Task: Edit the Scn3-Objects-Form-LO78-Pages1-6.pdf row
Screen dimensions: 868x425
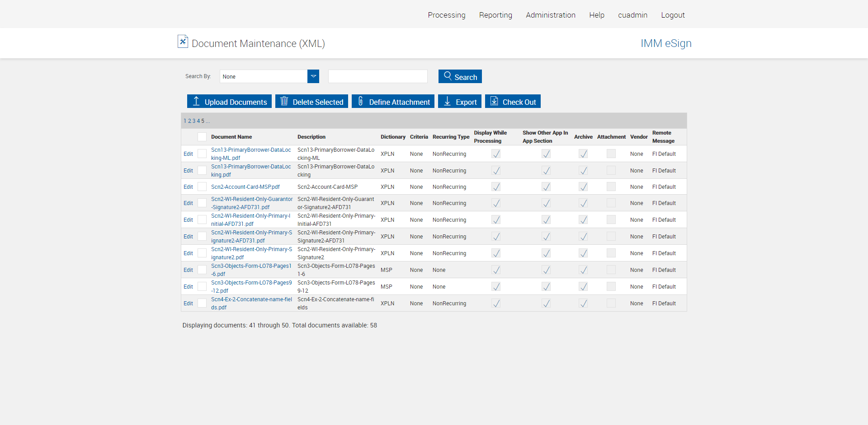Action: (x=188, y=270)
